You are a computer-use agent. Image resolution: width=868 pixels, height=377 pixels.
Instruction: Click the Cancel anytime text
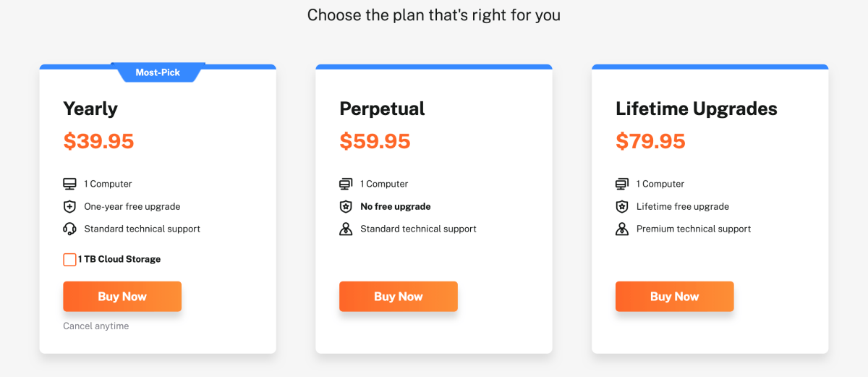pos(96,326)
